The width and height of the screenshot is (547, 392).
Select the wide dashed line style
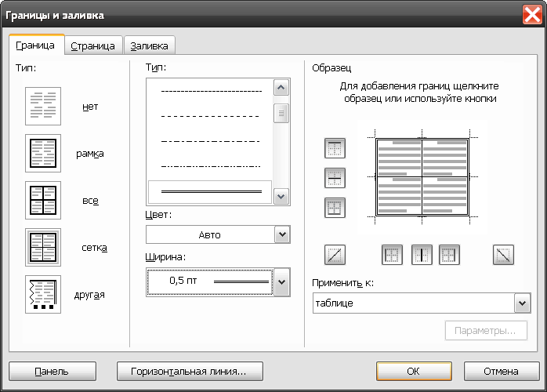210,116
